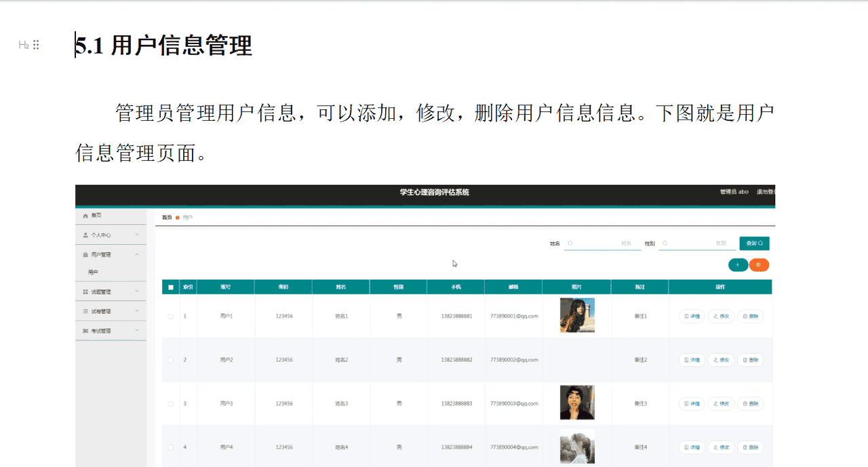Viewport: 868px width, 467px height.
Task: Check the checkbox on 用户3 row
Action: pos(170,403)
